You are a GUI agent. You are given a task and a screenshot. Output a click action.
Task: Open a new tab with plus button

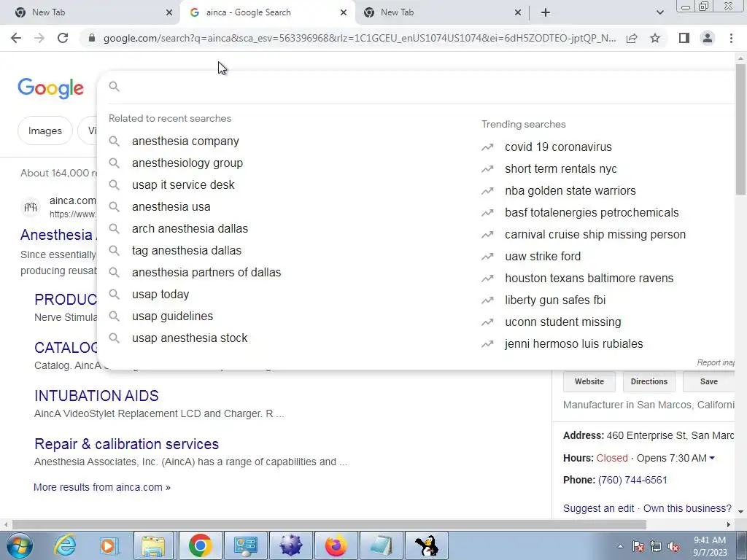pos(546,12)
